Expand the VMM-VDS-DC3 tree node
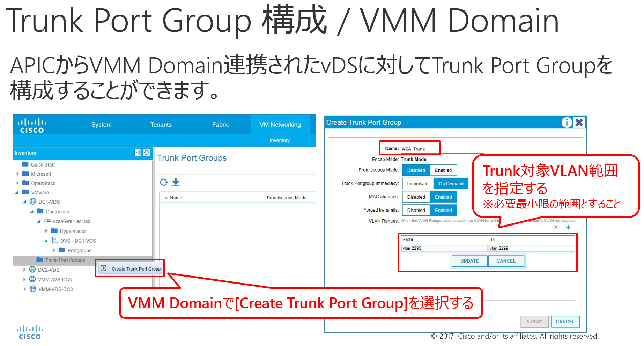Viewport: 644px width, 346px height. click(24, 289)
